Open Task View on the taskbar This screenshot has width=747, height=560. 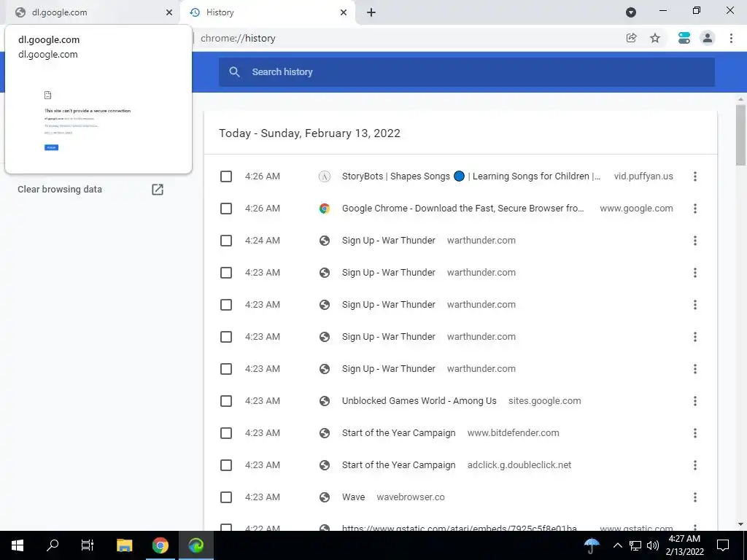point(88,545)
